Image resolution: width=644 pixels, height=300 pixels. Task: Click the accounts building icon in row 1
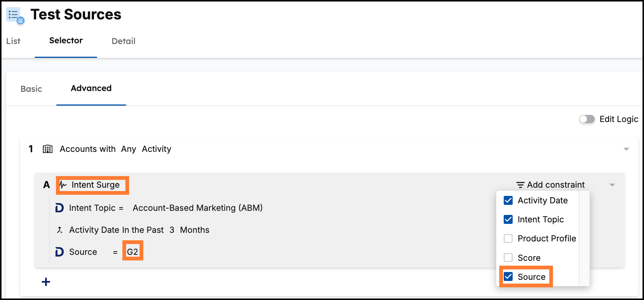point(47,149)
